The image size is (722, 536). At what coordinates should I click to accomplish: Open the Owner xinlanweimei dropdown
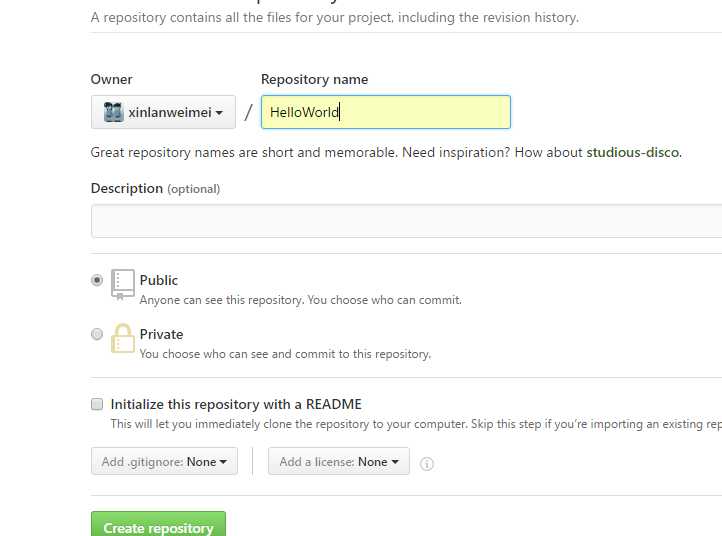(x=163, y=112)
